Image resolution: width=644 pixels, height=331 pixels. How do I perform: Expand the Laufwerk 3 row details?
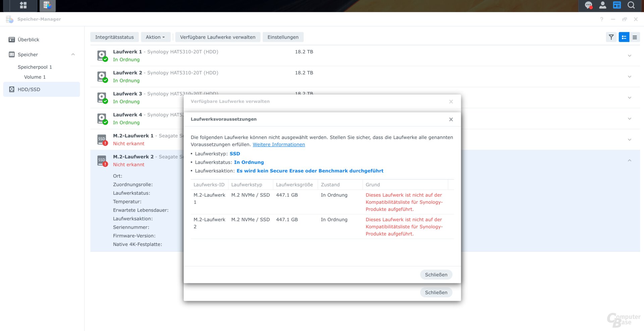point(630,98)
